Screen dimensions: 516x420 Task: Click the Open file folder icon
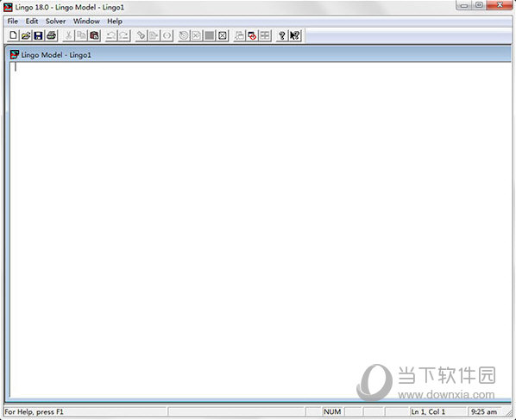26,35
